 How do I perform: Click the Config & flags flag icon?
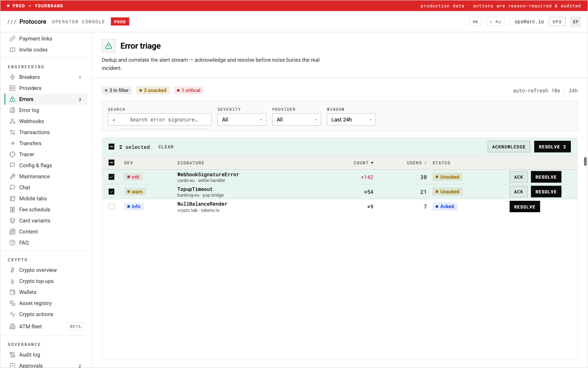13,166
